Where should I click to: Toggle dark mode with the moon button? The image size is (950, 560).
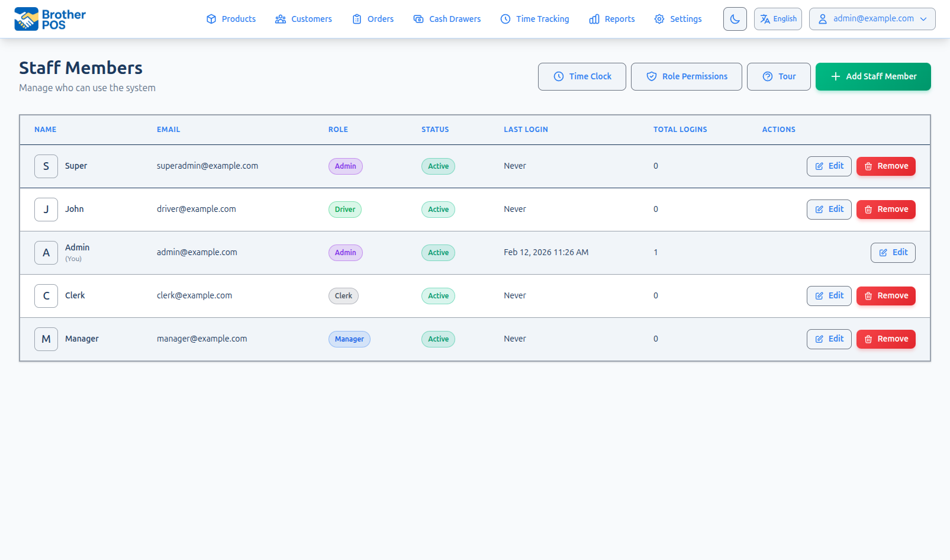click(735, 18)
